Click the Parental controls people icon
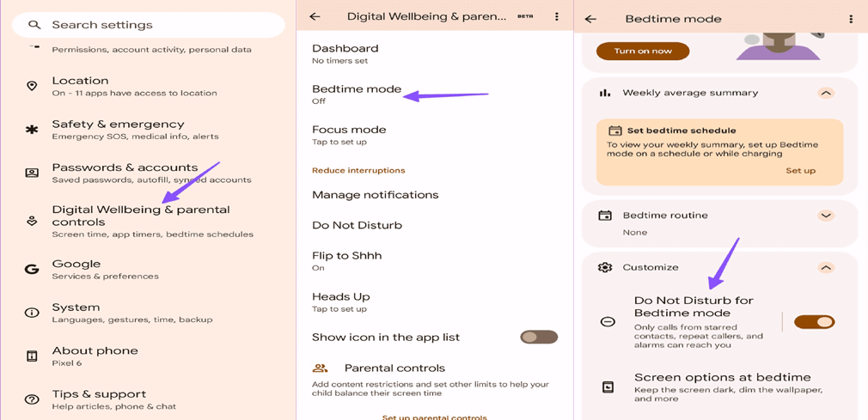 pos(321,368)
